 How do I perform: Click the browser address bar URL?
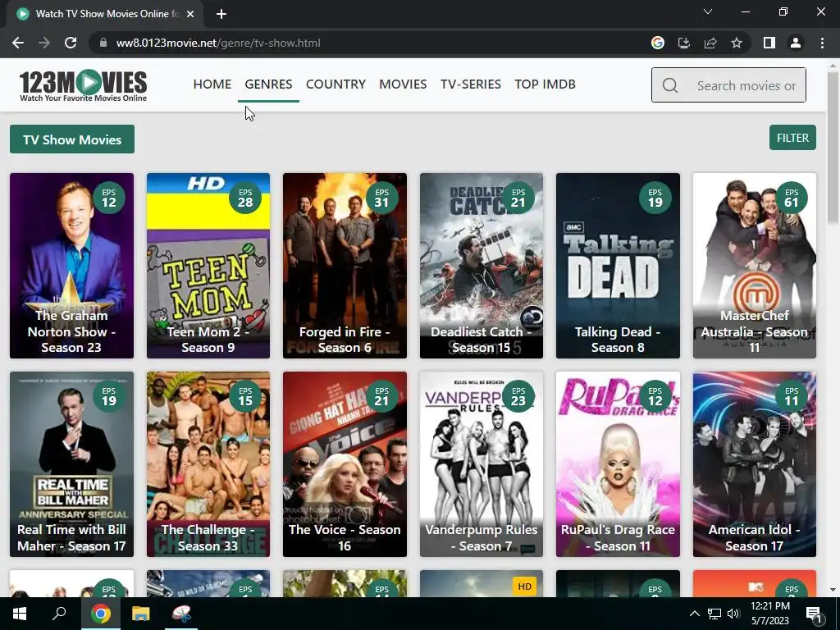click(218, 43)
